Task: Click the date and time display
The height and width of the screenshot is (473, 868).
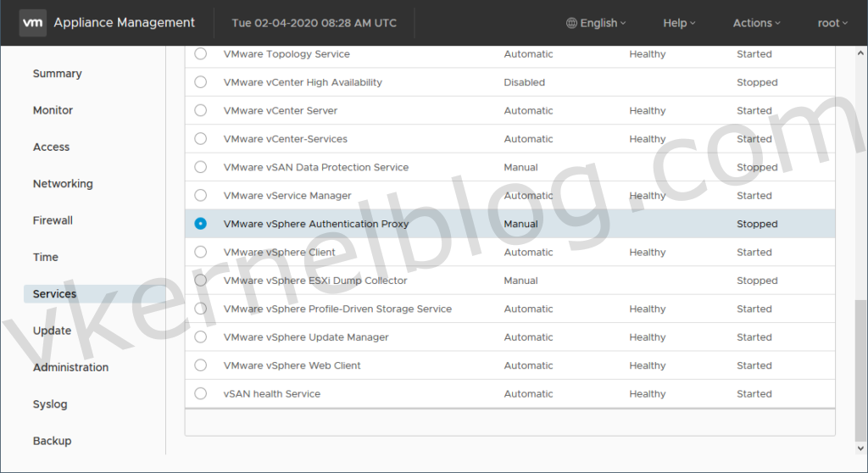Action: (314, 23)
